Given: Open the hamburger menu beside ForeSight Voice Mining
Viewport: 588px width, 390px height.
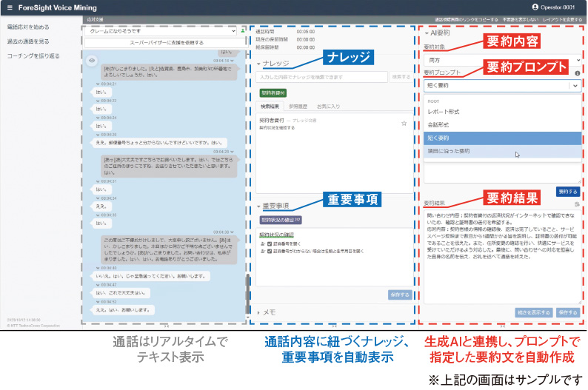Looking at the screenshot, I should tap(10, 7).
